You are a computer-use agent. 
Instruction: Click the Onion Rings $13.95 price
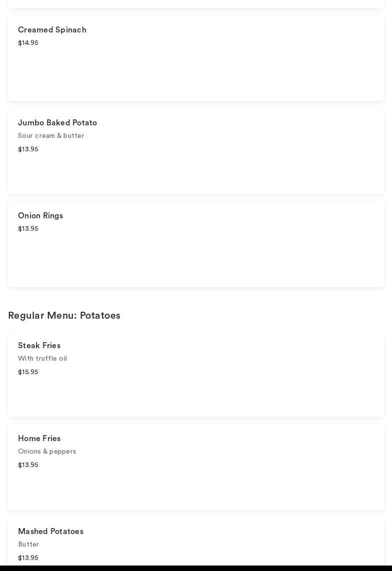click(x=28, y=229)
